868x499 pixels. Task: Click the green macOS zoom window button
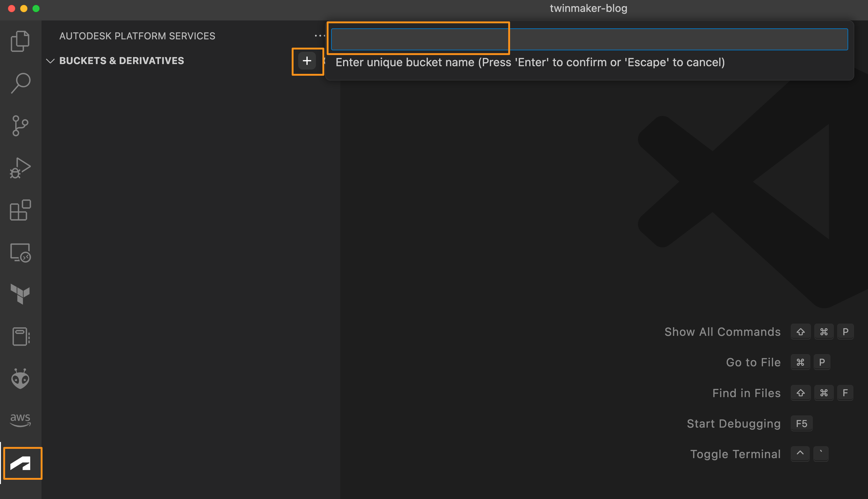pyautogui.click(x=36, y=8)
